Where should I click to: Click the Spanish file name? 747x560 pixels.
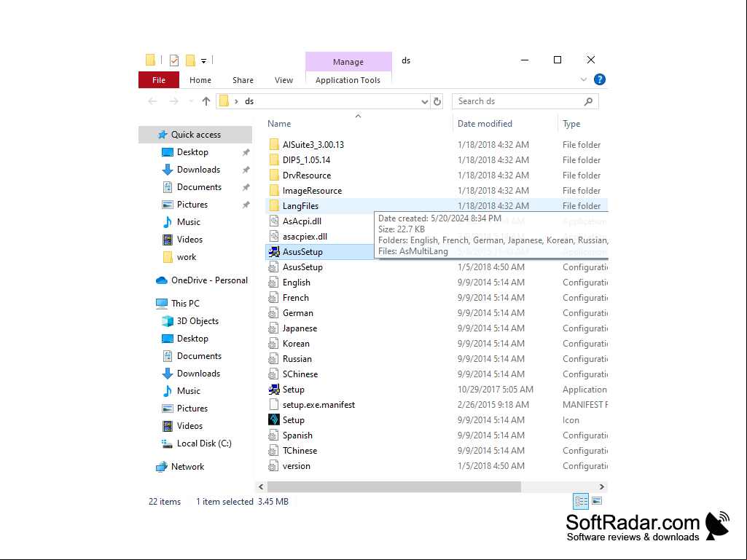pos(297,435)
